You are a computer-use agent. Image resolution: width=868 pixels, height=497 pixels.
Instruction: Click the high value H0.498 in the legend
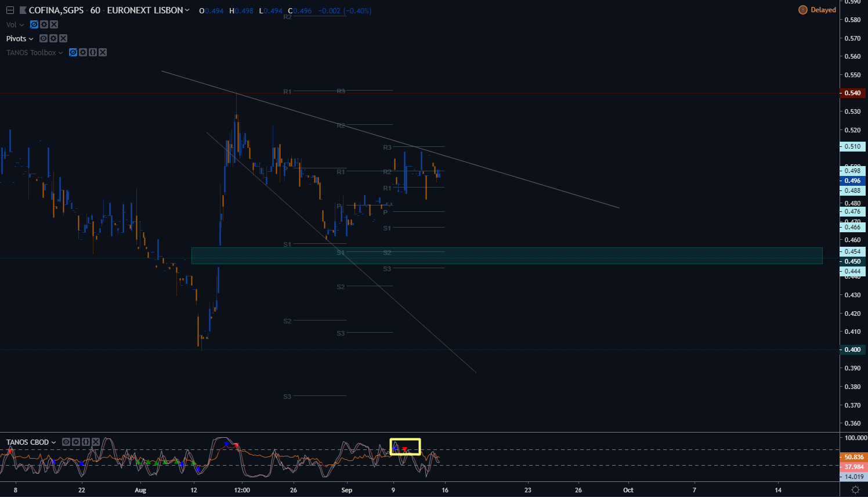pos(241,10)
